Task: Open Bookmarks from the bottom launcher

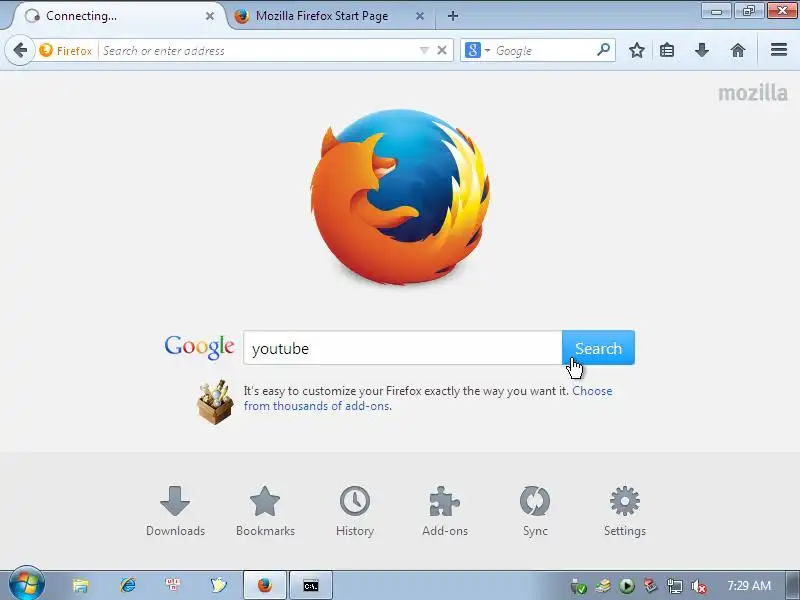Action: (265, 511)
